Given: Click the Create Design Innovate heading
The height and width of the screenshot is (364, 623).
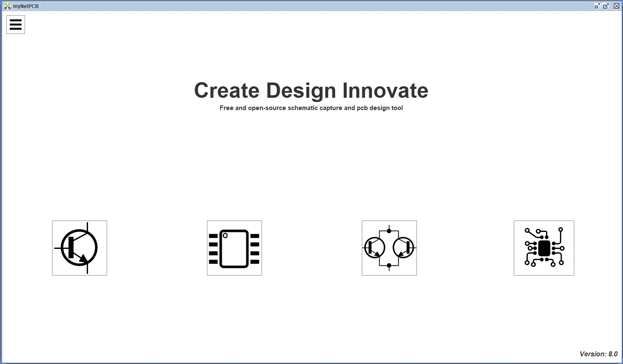Looking at the screenshot, I should [x=311, y=90].
